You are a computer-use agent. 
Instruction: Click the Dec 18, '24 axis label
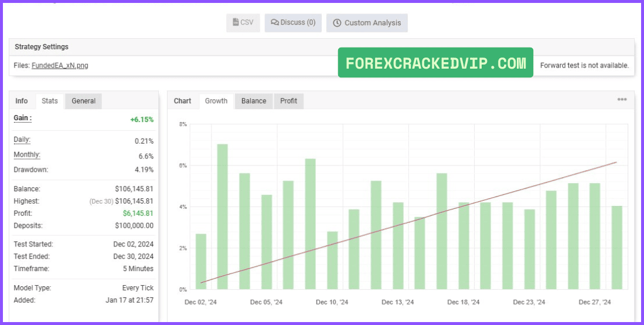464,302
